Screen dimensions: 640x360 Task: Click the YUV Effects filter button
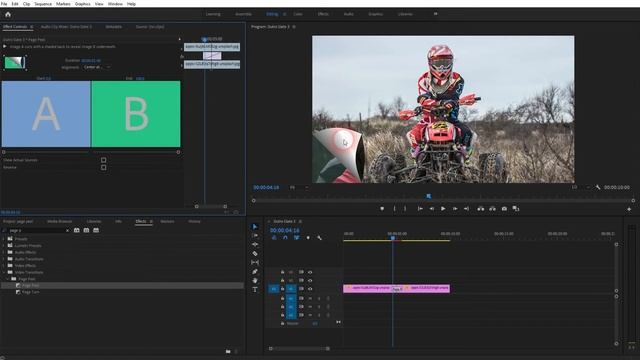[96, 231]
